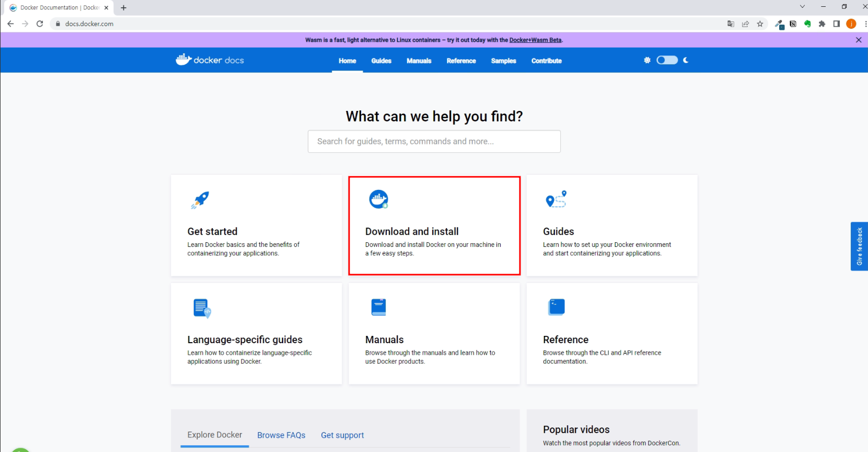Click the map pins icon in Guides card
This screenshot has height=452, width=868.
click(x=556, y=199)
